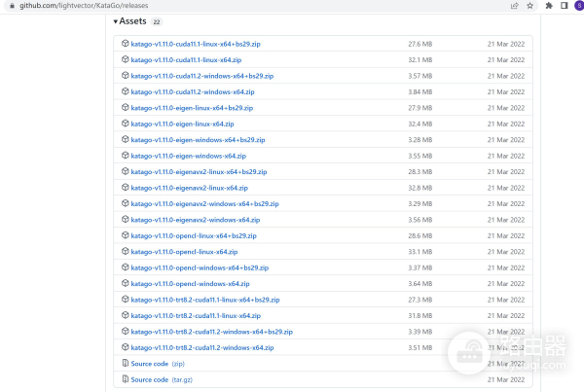Bookmark this page with star icon

point(529,5)
